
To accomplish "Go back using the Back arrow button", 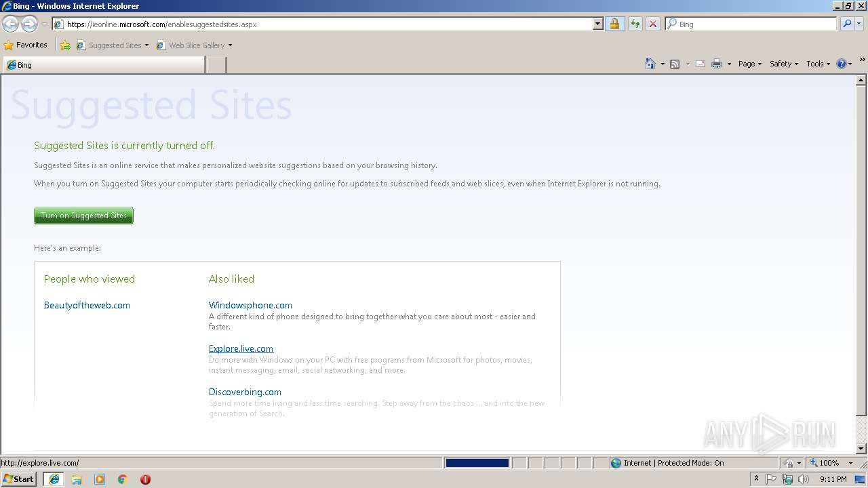I will (x=10, y=24).
